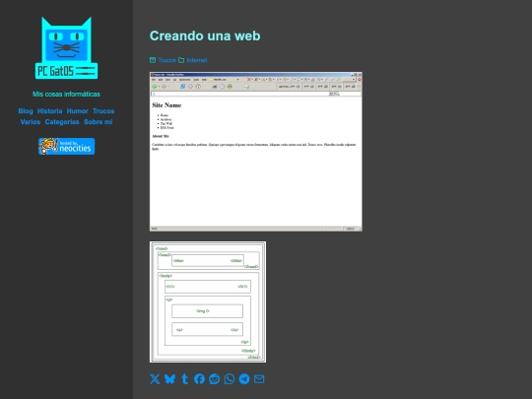Follow the Trucos tag link under title
Viewport: 532px width, 399px height.
click(166, 60)
